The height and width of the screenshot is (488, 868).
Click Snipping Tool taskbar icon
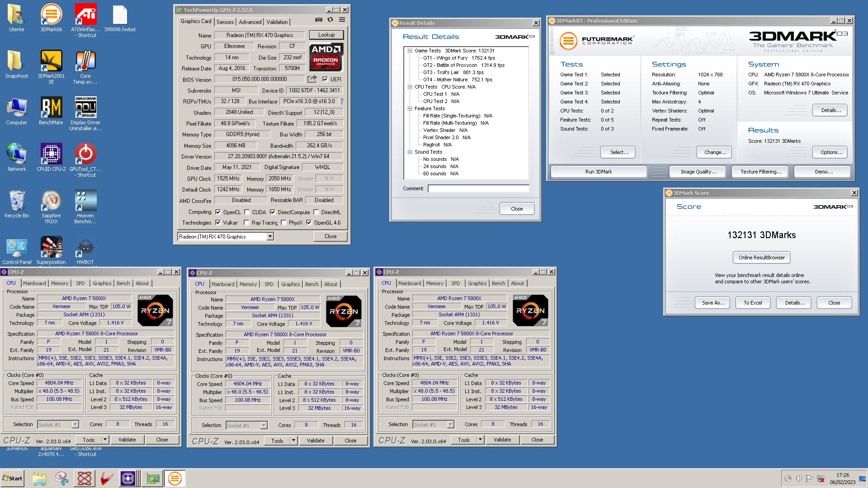pos(62,479)
